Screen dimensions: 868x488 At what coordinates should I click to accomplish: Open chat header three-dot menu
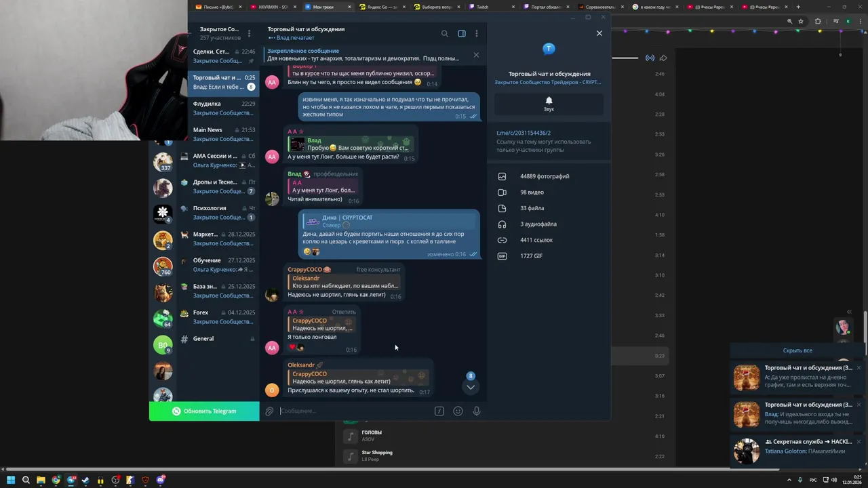point(477,33)
